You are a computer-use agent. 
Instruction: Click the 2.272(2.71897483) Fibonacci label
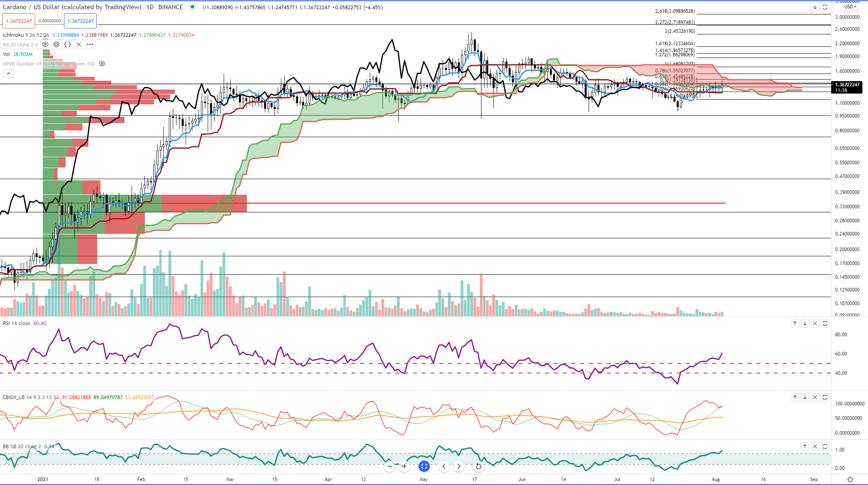pyautogui.click(x=675, y=22)
